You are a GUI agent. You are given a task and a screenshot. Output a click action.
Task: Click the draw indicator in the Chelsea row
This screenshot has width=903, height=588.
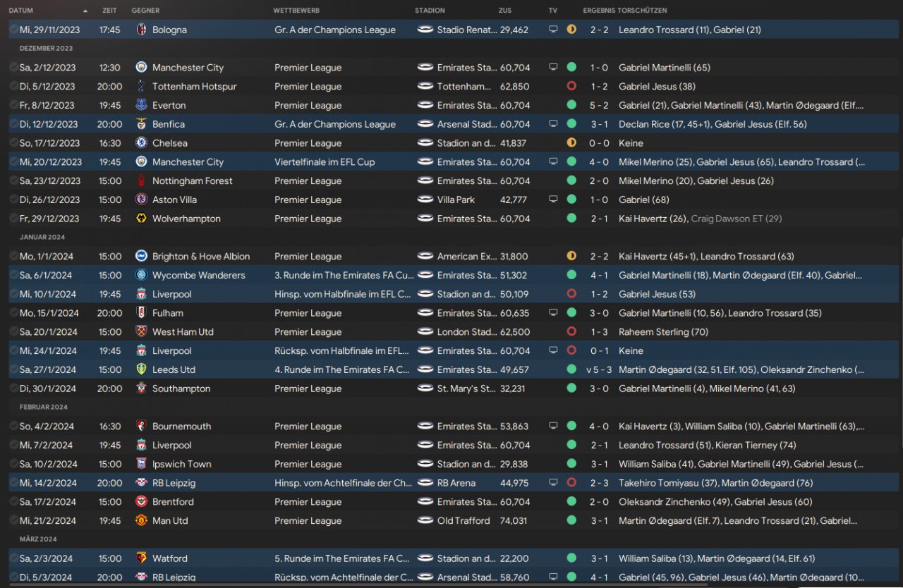(x=571, y=142)
